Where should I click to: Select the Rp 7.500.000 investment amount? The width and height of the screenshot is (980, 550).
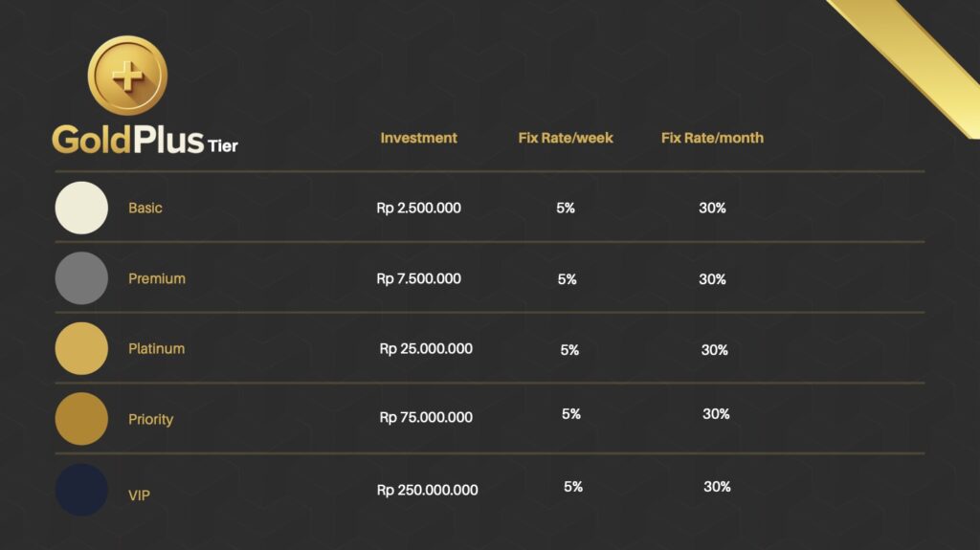point(418,278)
